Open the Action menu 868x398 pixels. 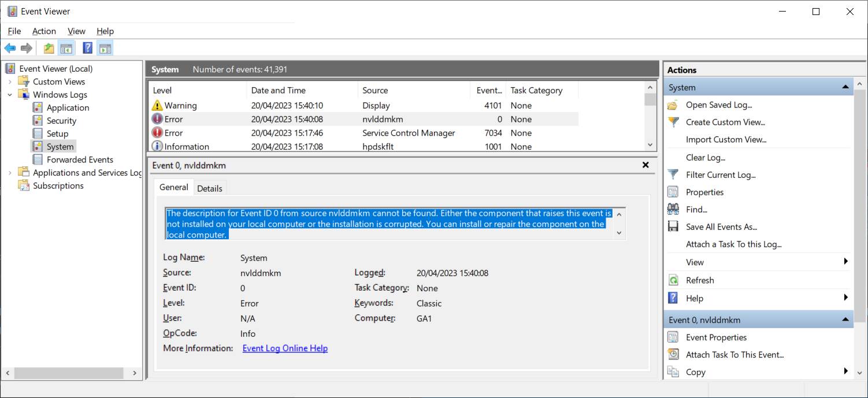[44, 31]
